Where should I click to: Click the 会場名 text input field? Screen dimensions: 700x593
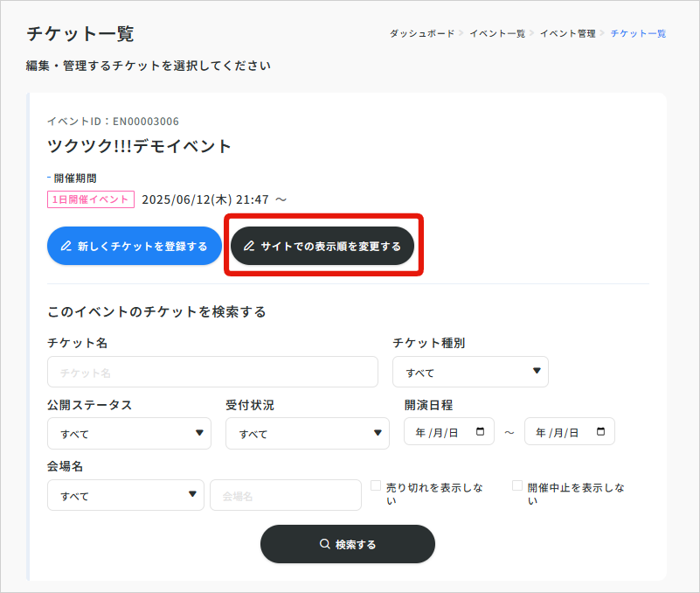pos(285,495)
